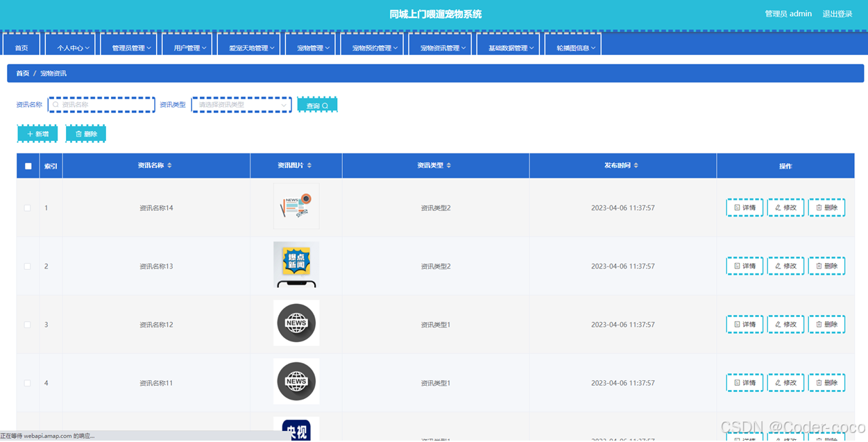Screen dimensions: 868x442
Task: Expand the 宠物管理 menu
Action: (310, 45)
